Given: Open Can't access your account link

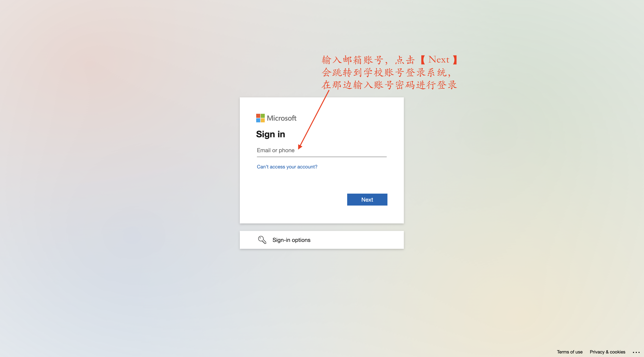Looking at the screenshot, I should click(287, 167).
